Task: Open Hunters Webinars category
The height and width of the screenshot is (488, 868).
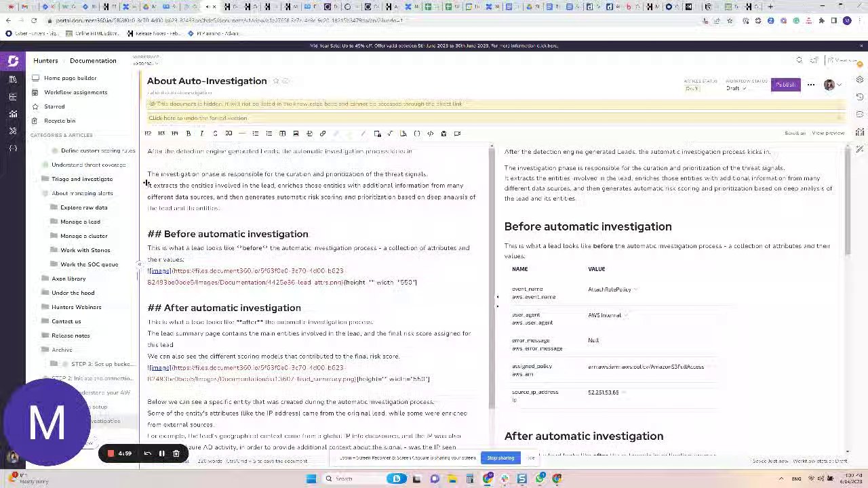Action: (x=77, y=307)
